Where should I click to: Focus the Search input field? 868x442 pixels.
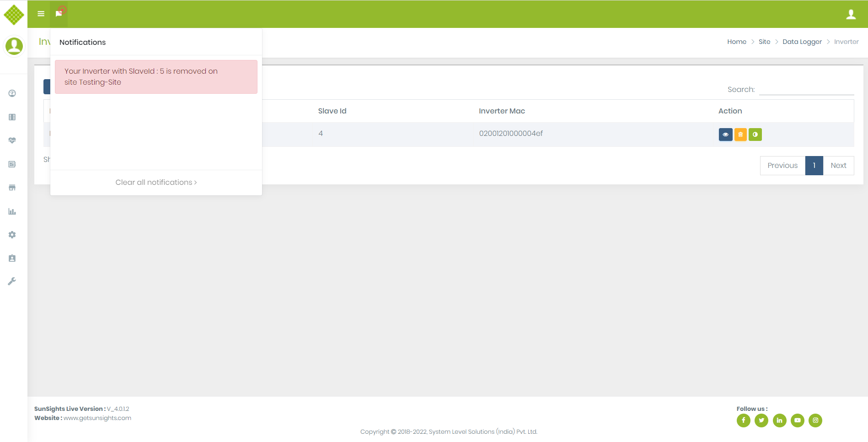806,89
